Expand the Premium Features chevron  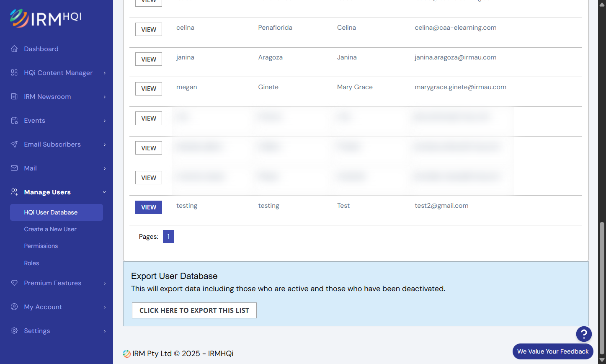[105, 283]
